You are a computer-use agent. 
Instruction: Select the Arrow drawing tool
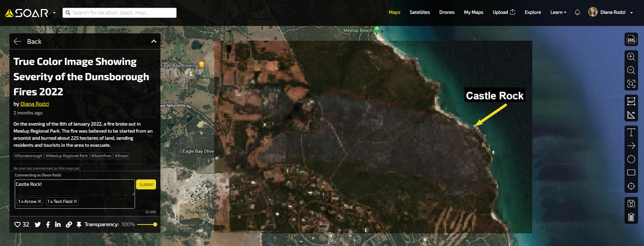coord(631,146)
